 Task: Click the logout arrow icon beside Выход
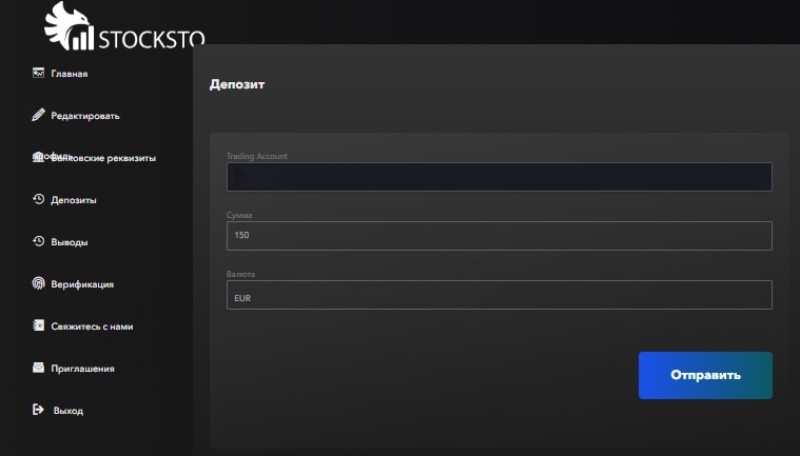[x=38, y=409]
